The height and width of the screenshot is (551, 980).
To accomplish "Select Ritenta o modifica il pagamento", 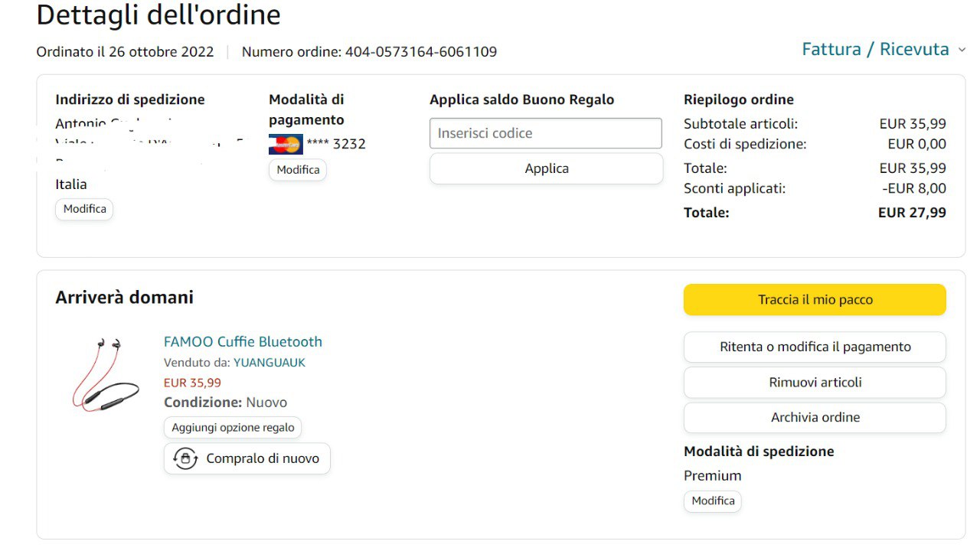I will click(815, 347).
